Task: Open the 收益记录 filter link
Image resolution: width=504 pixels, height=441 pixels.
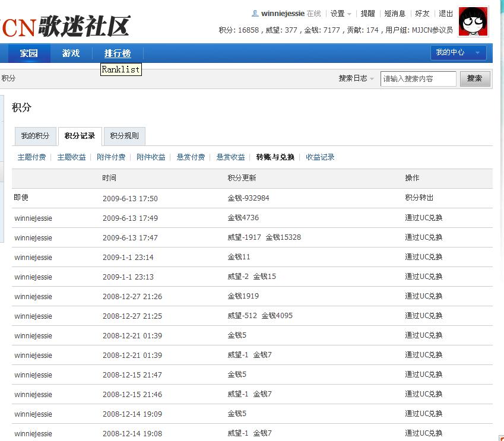Action: 320,157
